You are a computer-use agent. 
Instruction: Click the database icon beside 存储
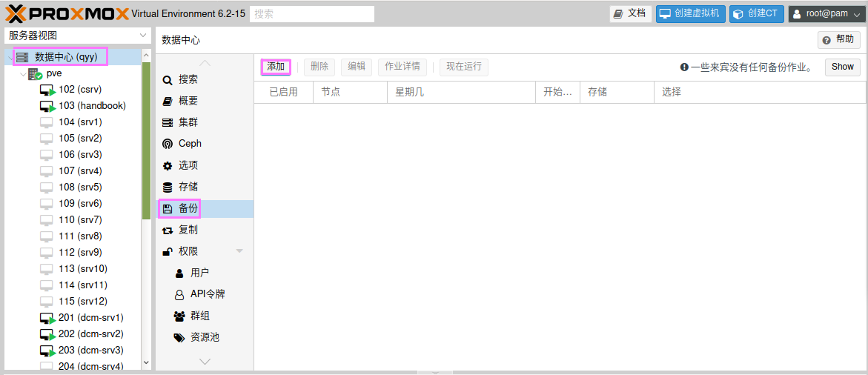(x=168, y=187)
